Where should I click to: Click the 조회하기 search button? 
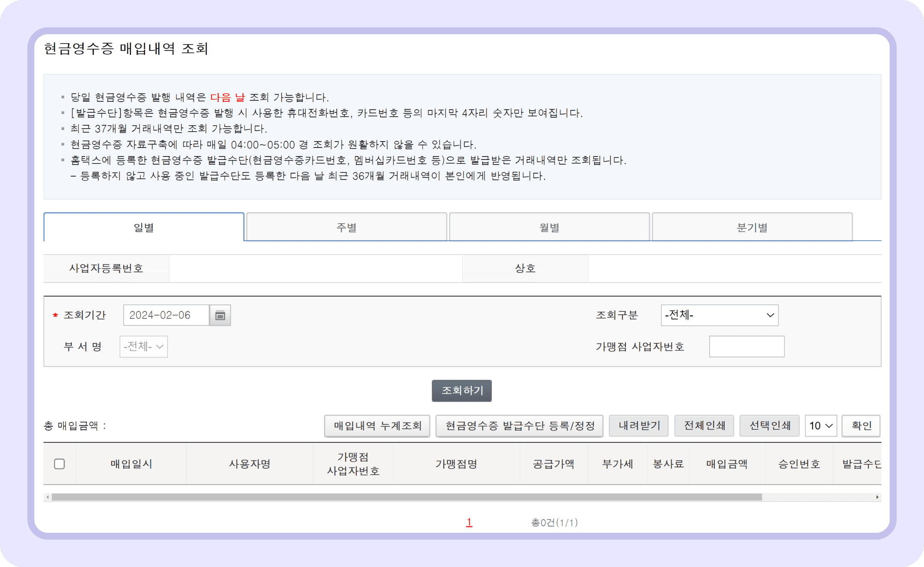(461, 390)
